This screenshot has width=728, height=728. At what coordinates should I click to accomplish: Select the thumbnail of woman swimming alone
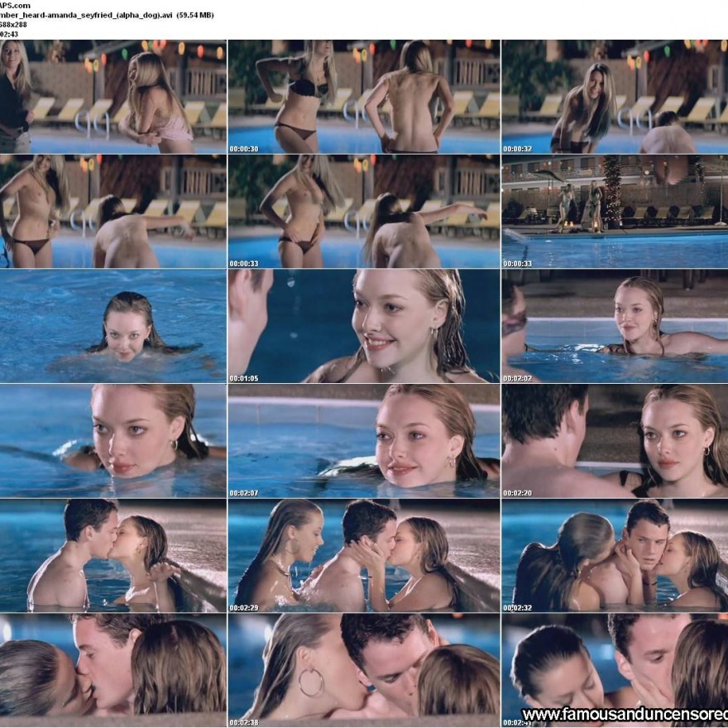pyautogui.click(x=113, y=325)
